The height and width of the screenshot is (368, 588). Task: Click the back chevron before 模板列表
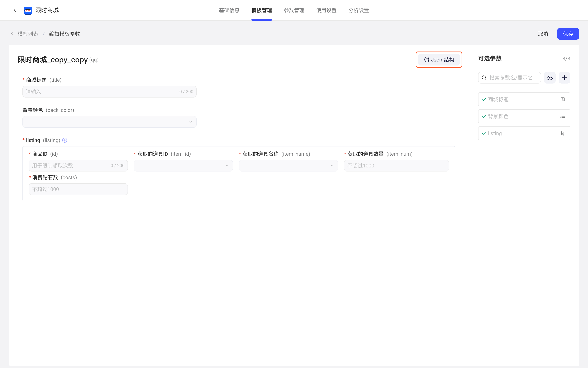point(12,34)
